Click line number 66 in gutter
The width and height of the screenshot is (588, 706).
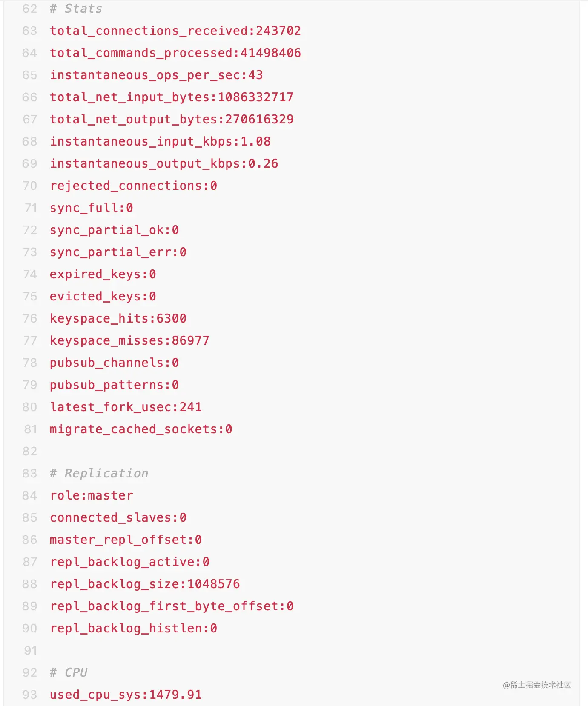tap(29, 97)
